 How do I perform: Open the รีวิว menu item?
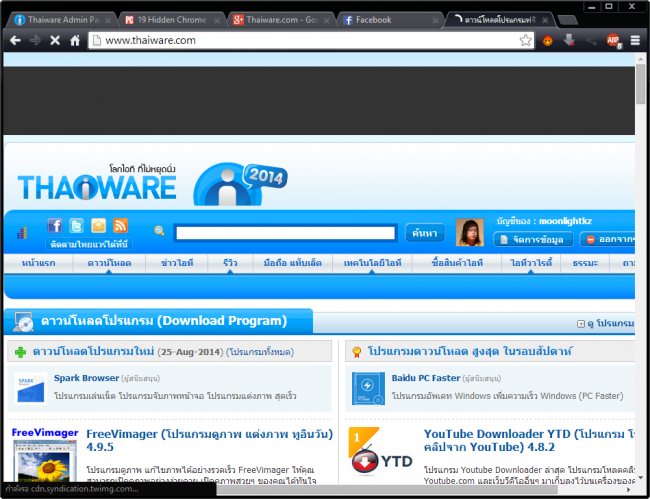230,263
